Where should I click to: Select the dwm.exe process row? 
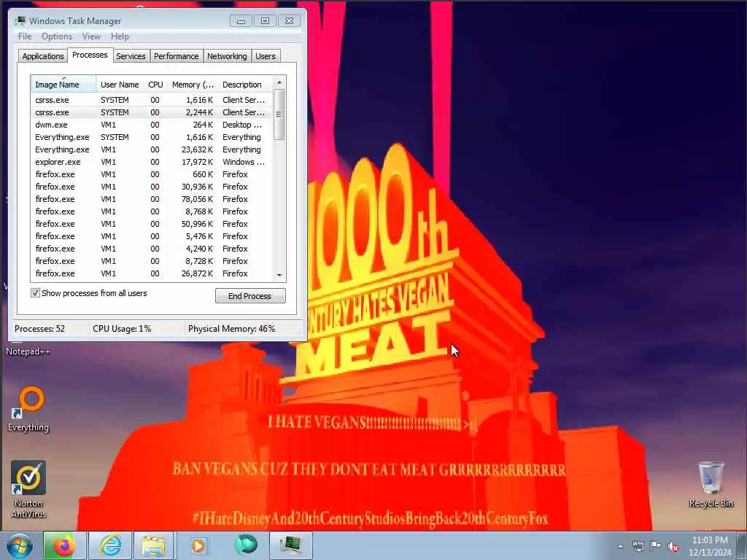[x=152, y=125]
